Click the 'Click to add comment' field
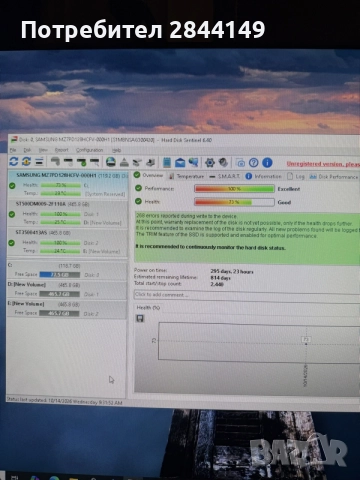 (247, 295)
